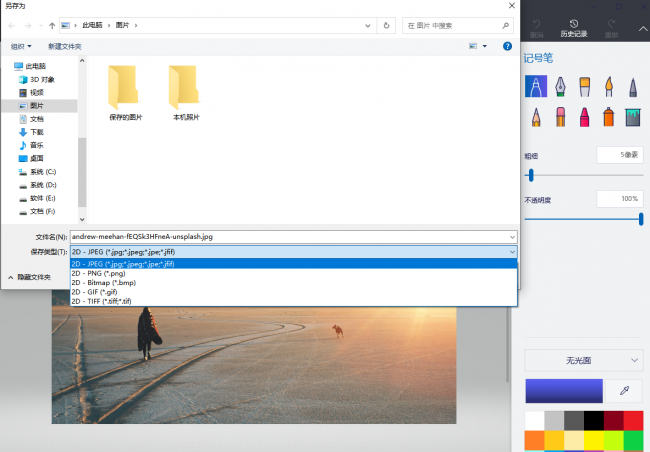Go up one folder level
This screenshot has height=452, width=650.
(52, 26)
